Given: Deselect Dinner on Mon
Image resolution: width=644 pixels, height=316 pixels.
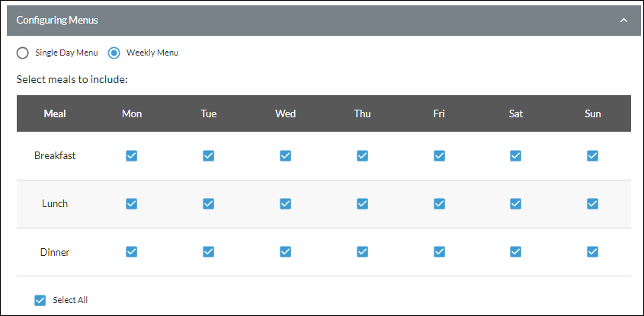Looking at the screenshot, I should tap(131, 252).
